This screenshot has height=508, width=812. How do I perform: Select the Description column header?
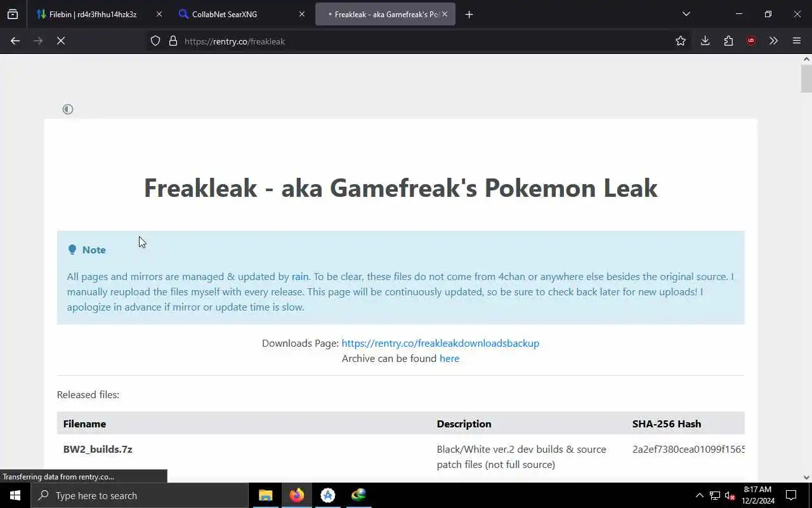coord(464,424)
